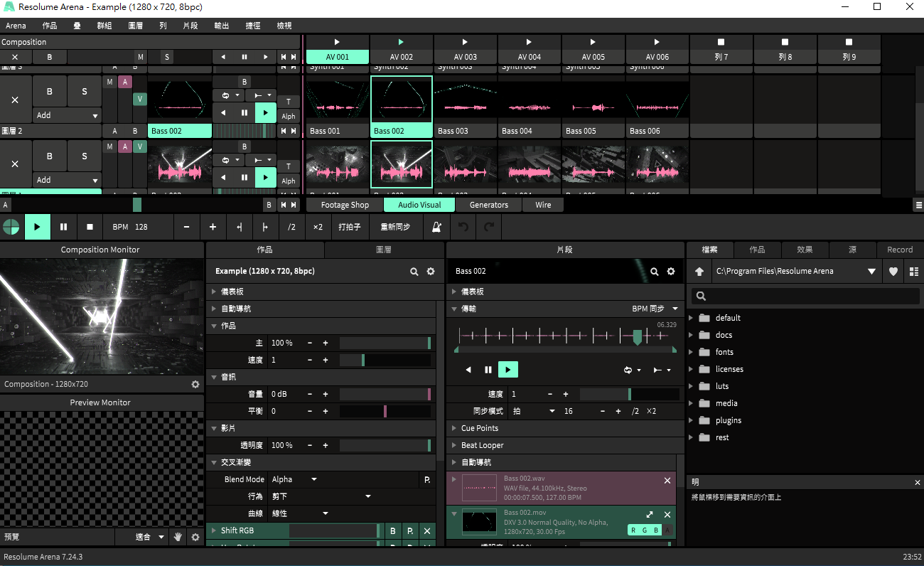Screen dimensions: 924x566
Task: Click the 重新同步 resync button
Action: [x=395, y=228]
